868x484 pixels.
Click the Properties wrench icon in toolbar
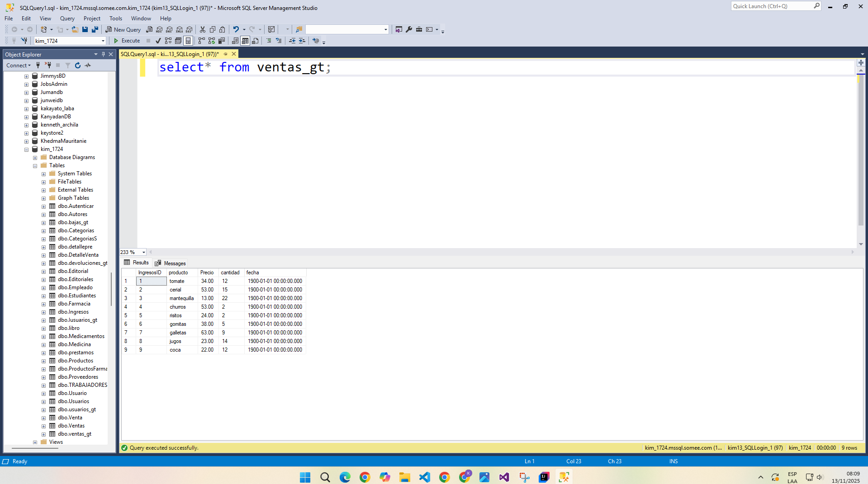pyautogui.click(x=409, y=29)
